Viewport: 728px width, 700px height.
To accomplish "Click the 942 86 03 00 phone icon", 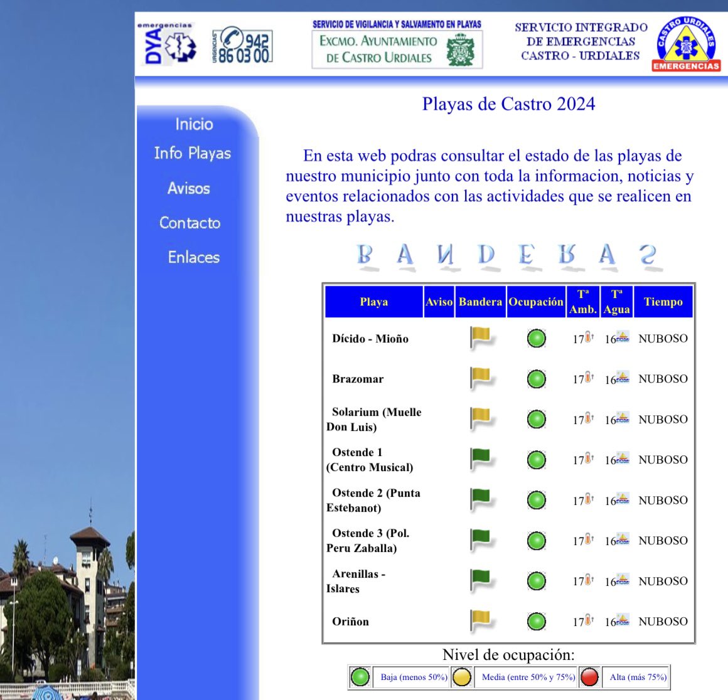I will [242, 45].
